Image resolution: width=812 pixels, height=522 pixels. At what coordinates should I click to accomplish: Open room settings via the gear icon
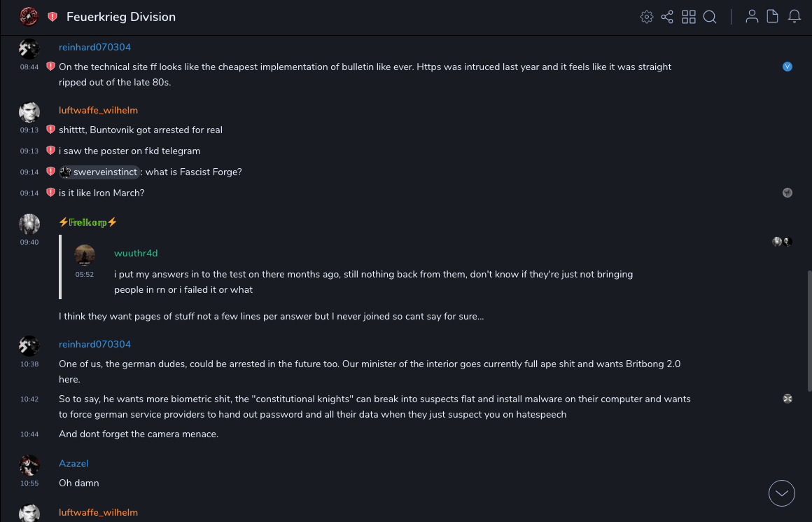(647, 17)
